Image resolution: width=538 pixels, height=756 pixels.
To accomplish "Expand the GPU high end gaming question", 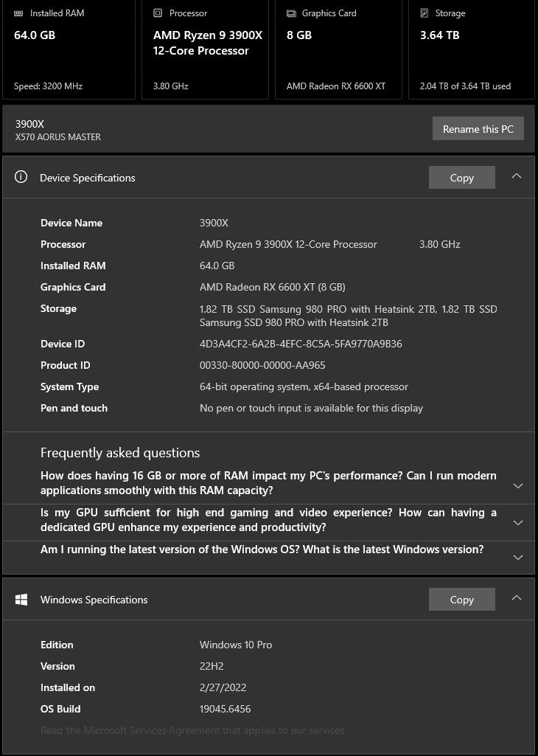I will tap(517, 523).
